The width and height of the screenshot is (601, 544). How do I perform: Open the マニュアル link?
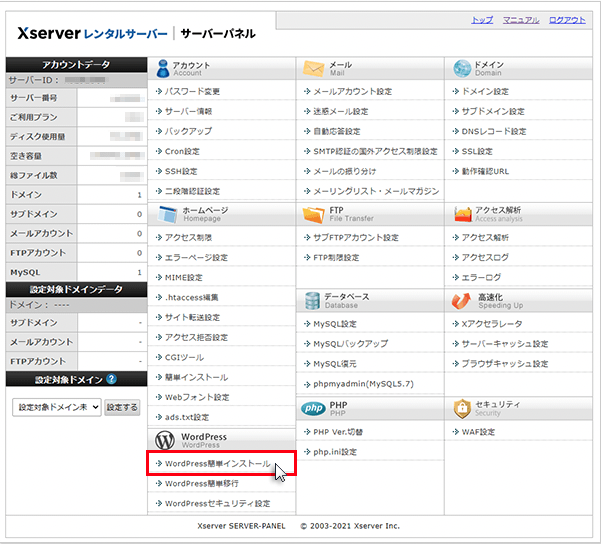[x=521, y=20]
